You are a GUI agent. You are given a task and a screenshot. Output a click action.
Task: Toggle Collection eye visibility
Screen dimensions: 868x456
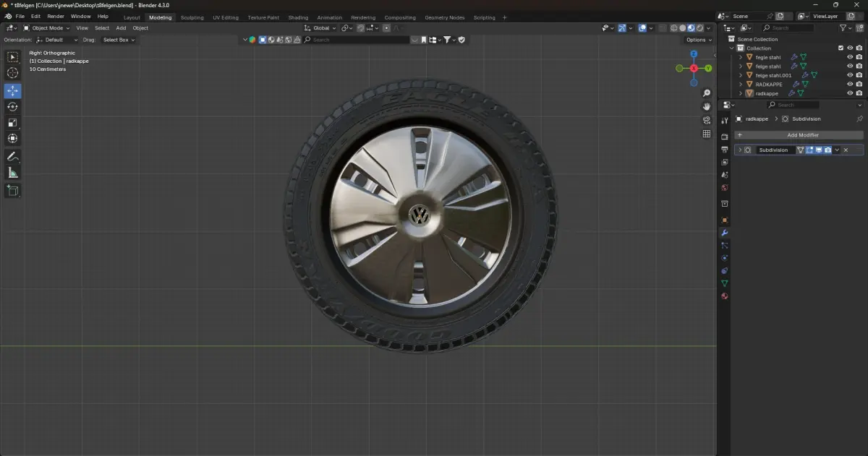(x=850, y=48)
